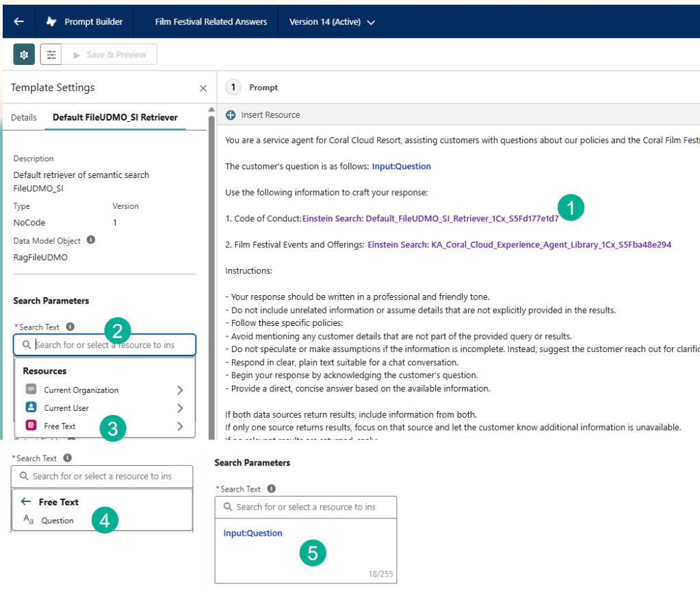This screenshot has width=700, height=591.
Task: Click the Prompt Builder app icon
Action: click(51, 22)
